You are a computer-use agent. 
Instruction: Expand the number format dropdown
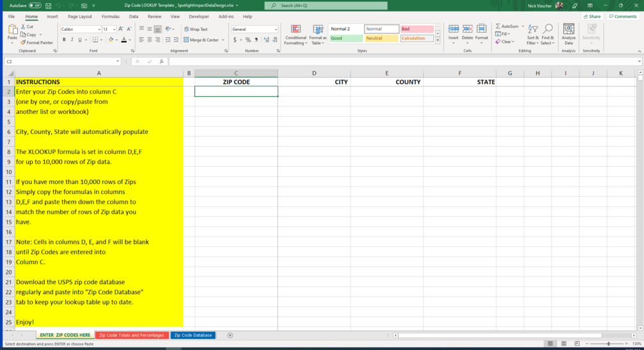click(276, 29)
